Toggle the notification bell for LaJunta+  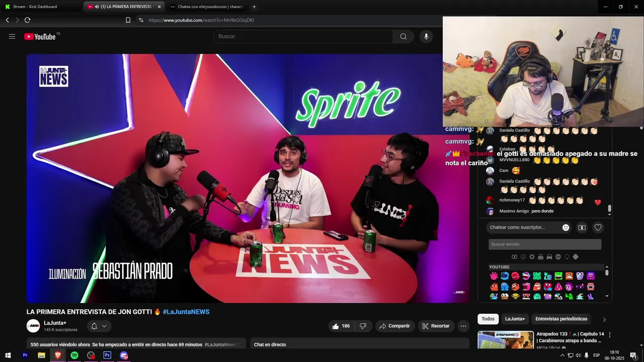(94, 326)
